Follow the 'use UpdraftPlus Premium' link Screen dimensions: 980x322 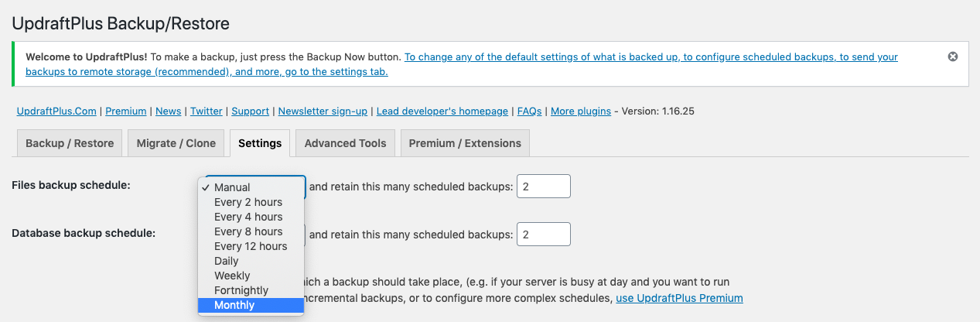click(679, 298)
